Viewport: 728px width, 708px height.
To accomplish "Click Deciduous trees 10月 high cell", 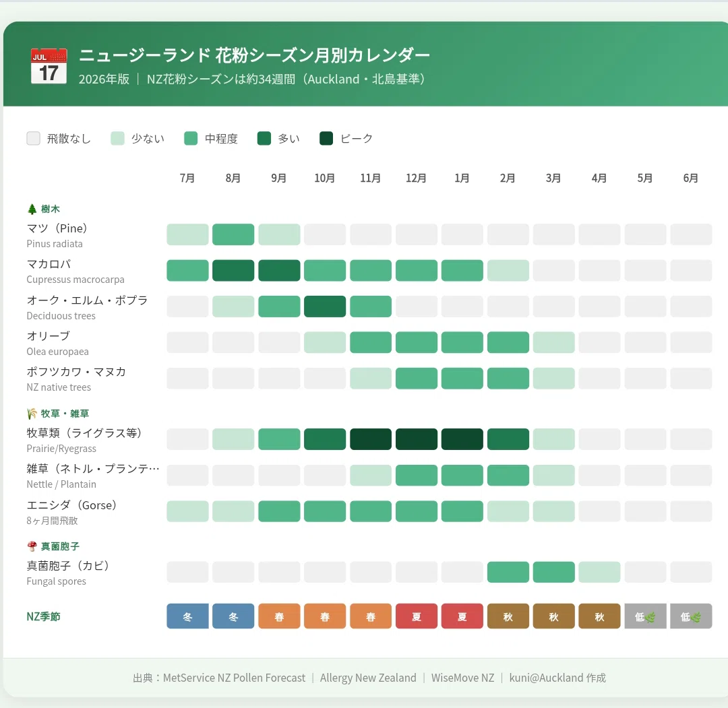I will tap(324, 307).
